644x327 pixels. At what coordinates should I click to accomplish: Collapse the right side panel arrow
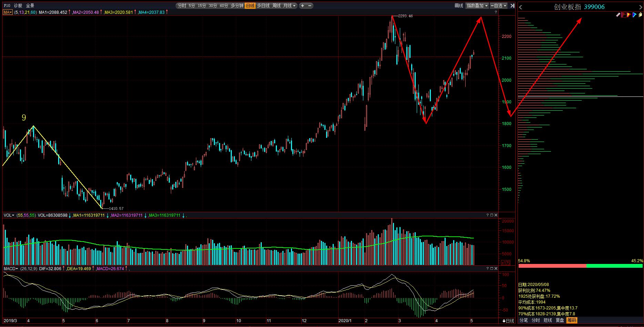point(512,6)
